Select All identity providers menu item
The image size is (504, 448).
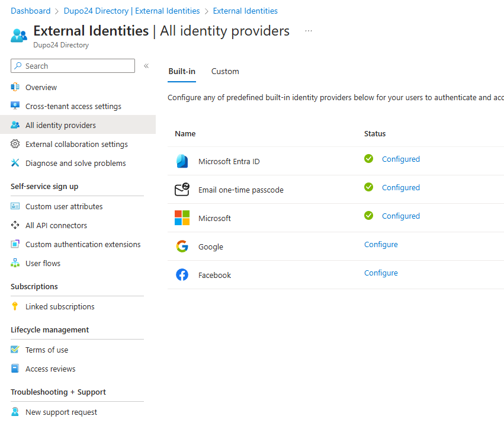point(78,125)
